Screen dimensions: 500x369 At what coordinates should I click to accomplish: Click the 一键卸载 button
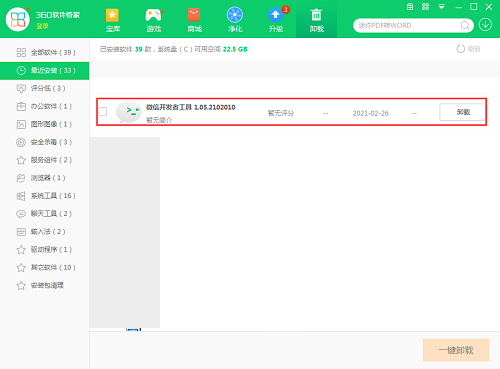[x=456, y=350]
